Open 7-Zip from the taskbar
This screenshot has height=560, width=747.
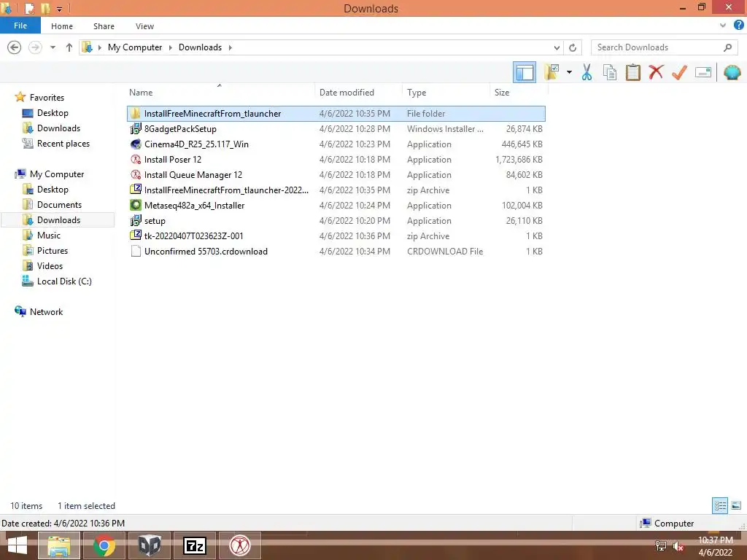pyautogui.click(x=194, y=545)
